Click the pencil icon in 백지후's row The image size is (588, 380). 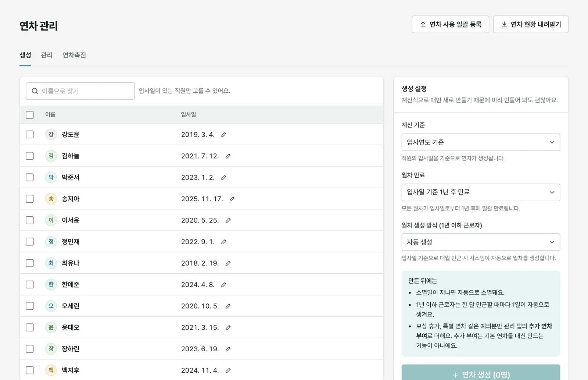click(x=228, y=370)
